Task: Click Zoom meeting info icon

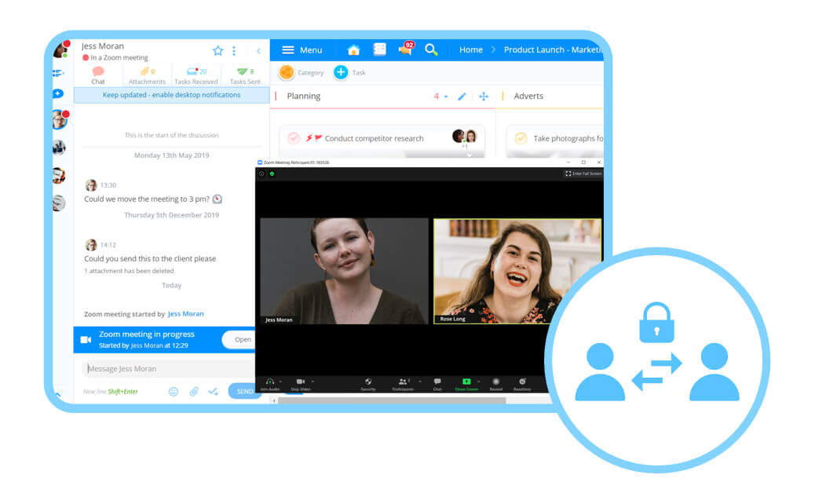Action: (x=261, y=173)
